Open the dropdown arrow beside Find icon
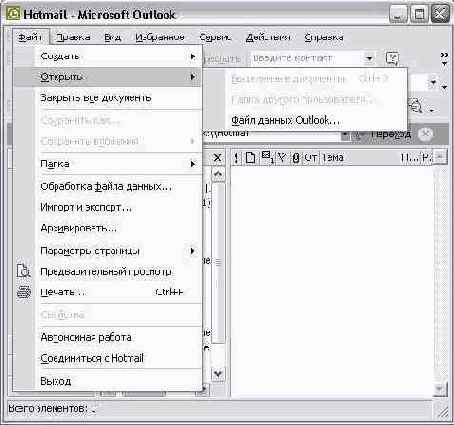454x425 pixels. 432,110
